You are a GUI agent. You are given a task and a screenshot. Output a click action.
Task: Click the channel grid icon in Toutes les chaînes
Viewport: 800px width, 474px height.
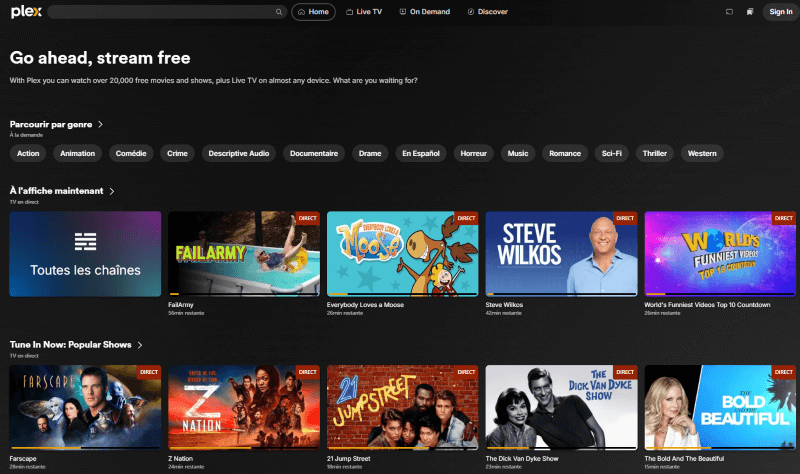pos(85,241)
